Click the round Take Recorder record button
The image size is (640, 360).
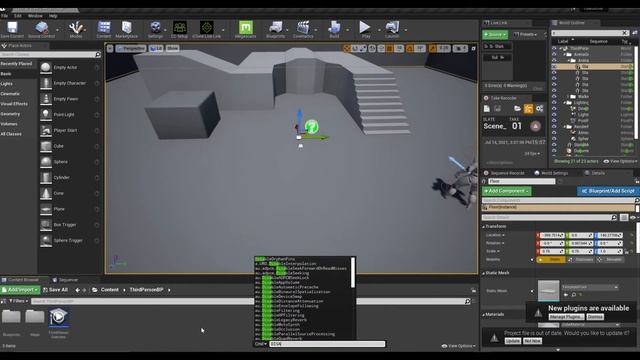click(536, 126)
